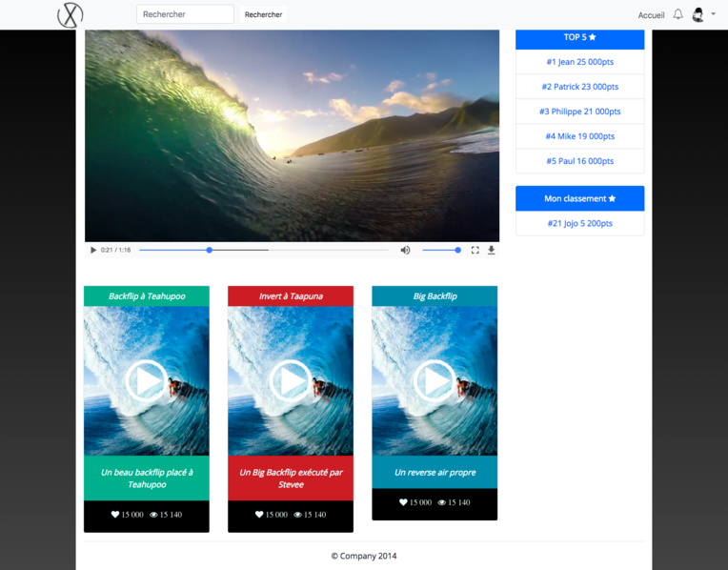
Task: Open the user avatar dropdown menu
Action: (698, 14)
